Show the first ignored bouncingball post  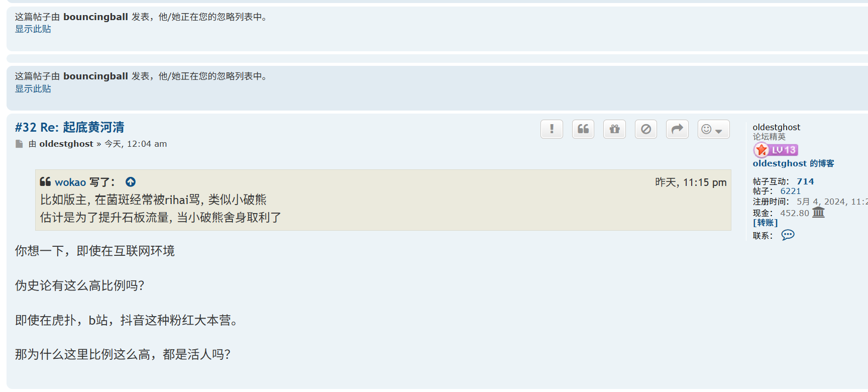coord(33,29)
